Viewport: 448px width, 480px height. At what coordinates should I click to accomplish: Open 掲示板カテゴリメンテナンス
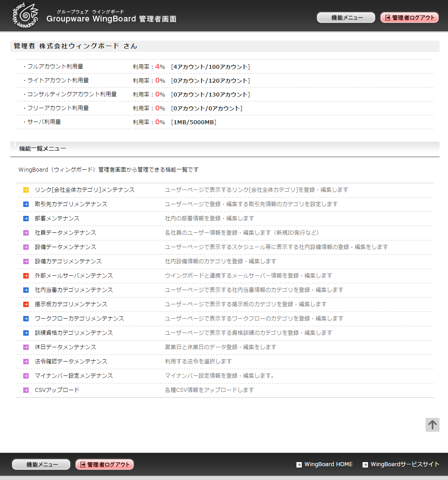coord(71,305)
